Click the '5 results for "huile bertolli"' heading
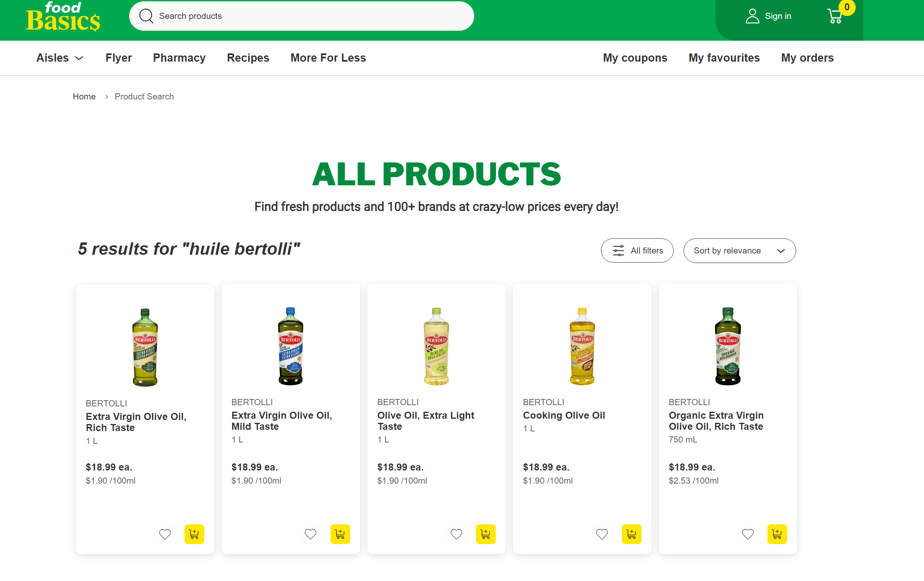The image size is (924, 581). click(189, 249)
